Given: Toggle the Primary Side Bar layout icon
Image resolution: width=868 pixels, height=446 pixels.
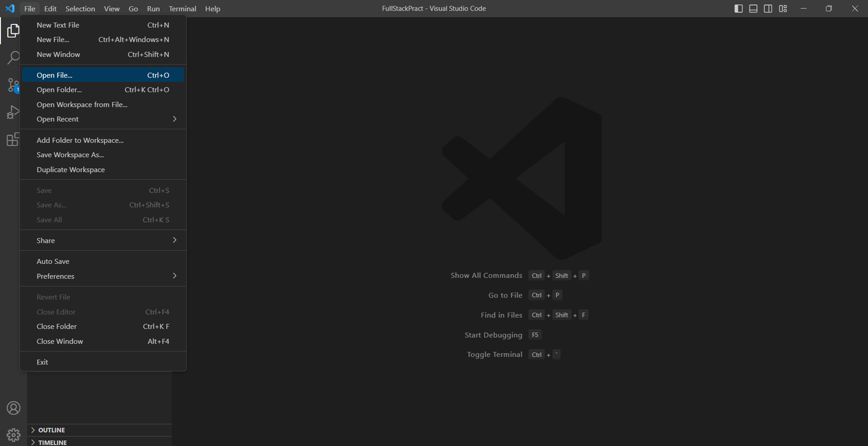Looking at the screenshot, I should [738, 9].
